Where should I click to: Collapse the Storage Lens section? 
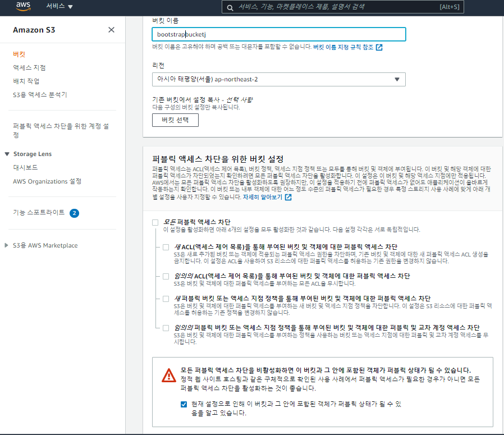(7, 154)
